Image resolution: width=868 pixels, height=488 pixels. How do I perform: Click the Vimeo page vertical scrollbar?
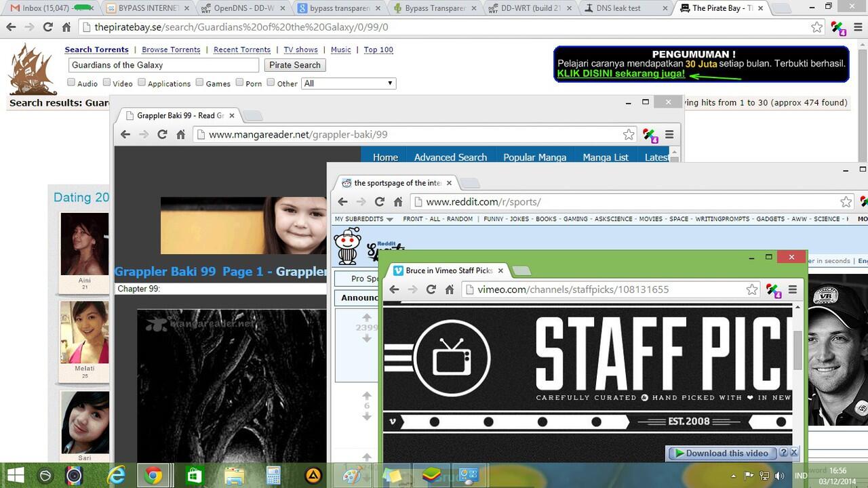click(797, 349)
